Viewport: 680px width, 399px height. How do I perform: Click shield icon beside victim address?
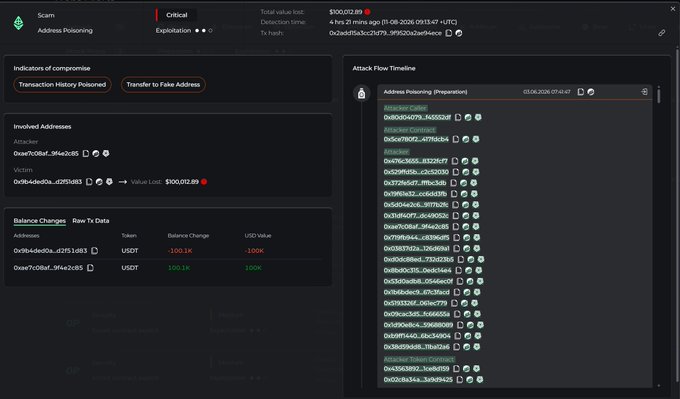pos(109,182)
